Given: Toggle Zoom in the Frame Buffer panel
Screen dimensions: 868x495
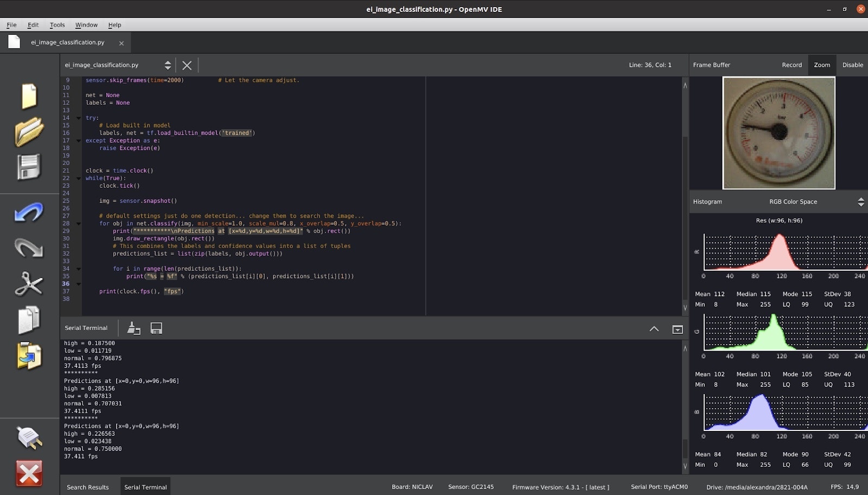Looking at the screenshot, I should 821,65.
